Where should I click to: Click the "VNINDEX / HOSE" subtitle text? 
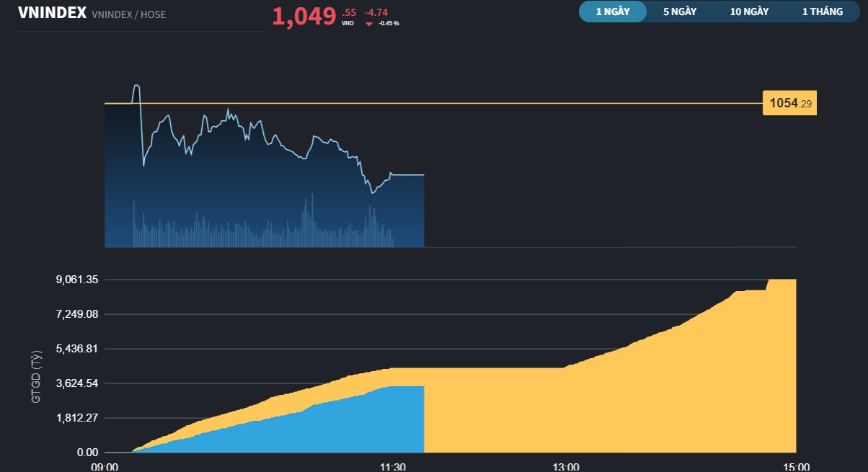point(128,14)
